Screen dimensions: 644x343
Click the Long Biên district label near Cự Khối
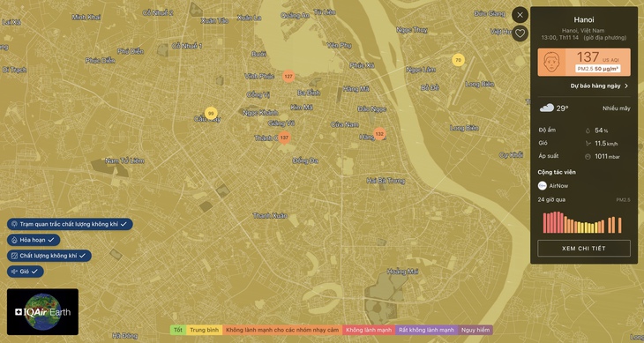(464, 128)
